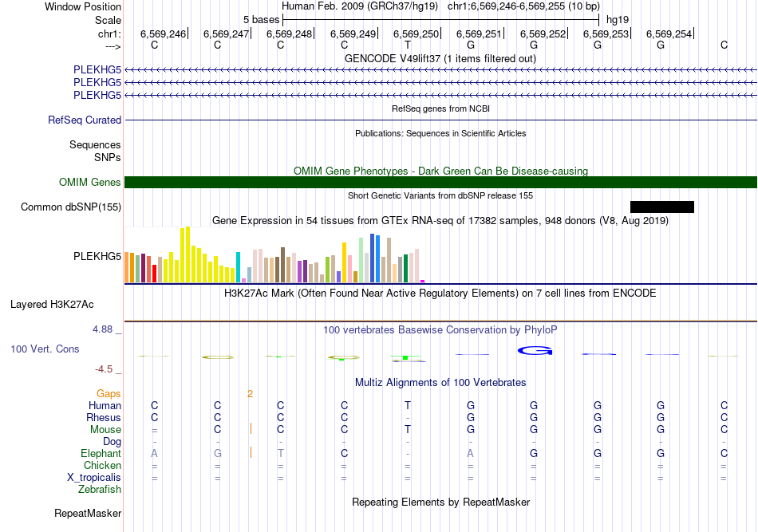Image resolution: width=758 pixels, height=532 pixels.
Task: Click the dark green bar in GTEx chart
Action: tap(405, 268)
